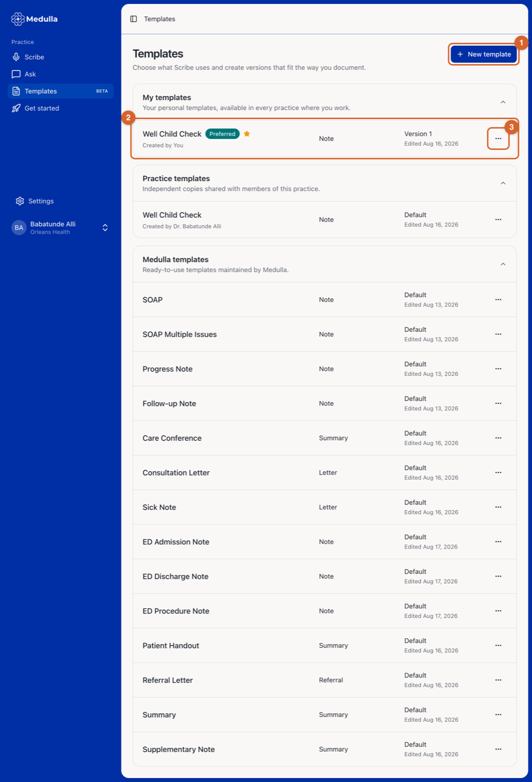Open more options for practice Well Child Check
Screen dimensions: 532x782
(x=498, y=220)
